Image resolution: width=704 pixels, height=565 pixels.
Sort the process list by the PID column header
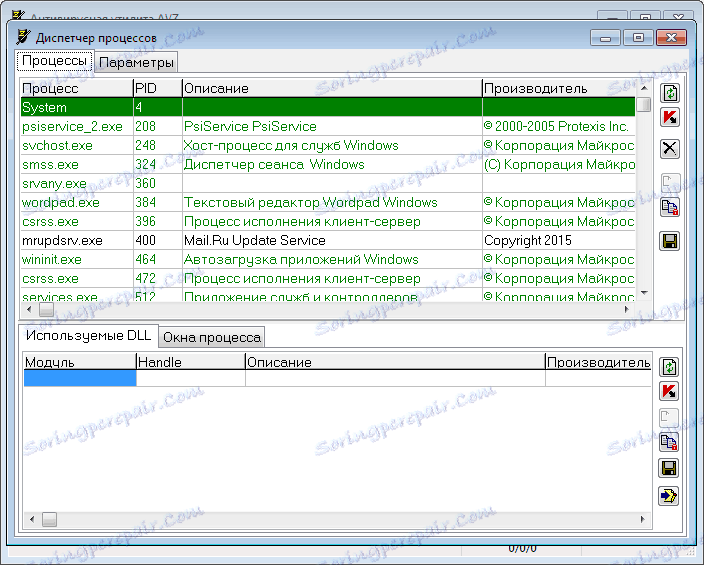[158, 88]
